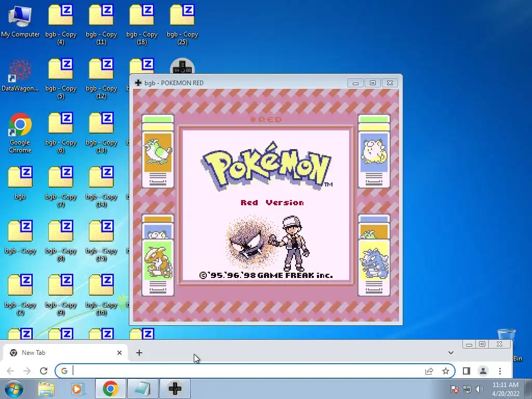Open the Chrome three-dot menu
The height and width of the screenshot is (399, 532).
pyautogui.click(x=500, y=371)
